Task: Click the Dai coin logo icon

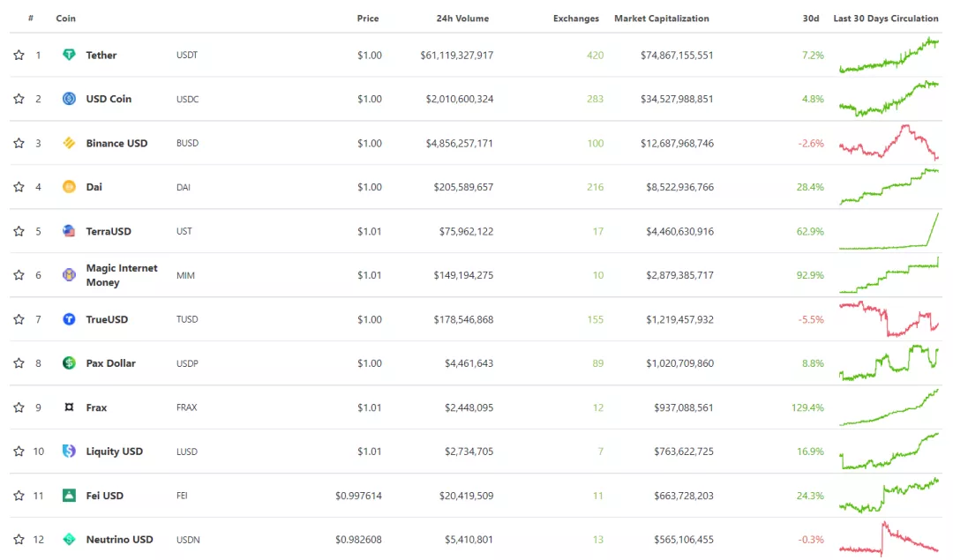Action: pyautogui.click(x=70, y=186)
